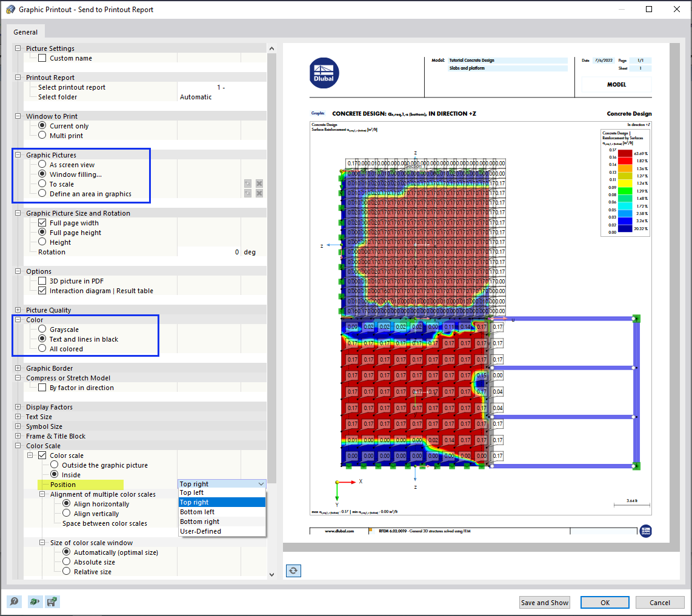Click the settings list scroll-down arrow

271,575
